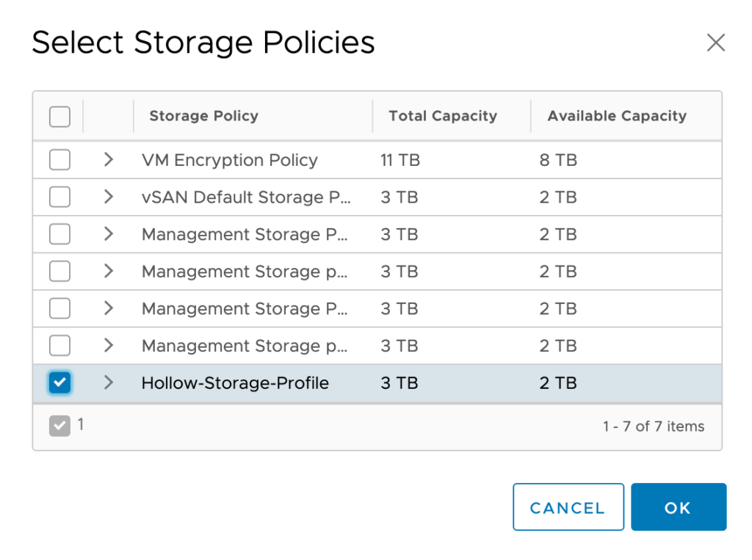Sort by the Total Capacity column
This screenshot has height=560, width=752.
(442, 116)
